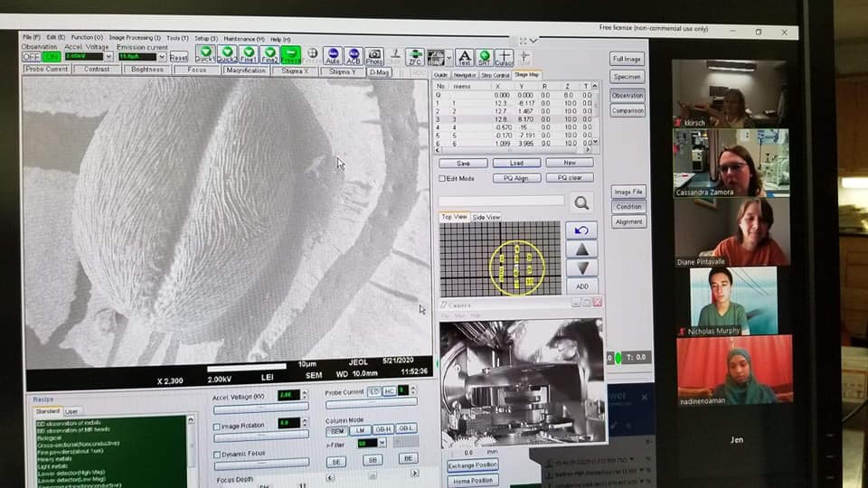Open the r-Filter dropdown
This screenshot has width=868, height=488.
(x=382, y=443)
